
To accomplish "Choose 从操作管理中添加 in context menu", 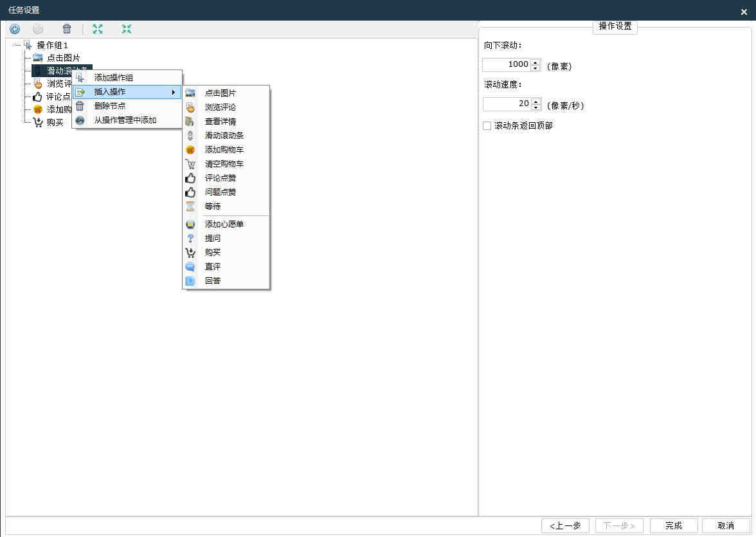I will point(127,120).
